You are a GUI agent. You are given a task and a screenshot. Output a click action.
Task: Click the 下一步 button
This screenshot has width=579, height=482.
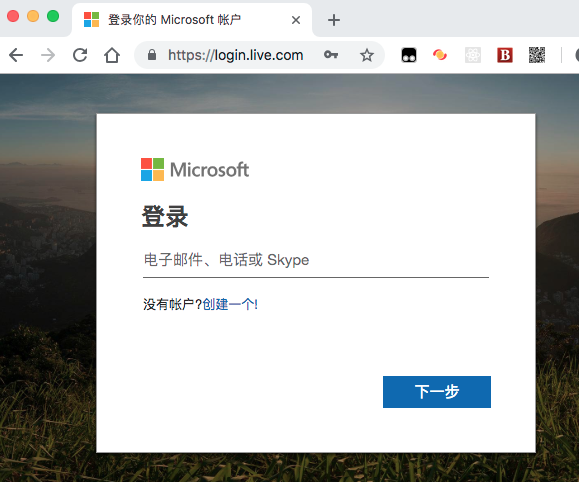[437, 392]
